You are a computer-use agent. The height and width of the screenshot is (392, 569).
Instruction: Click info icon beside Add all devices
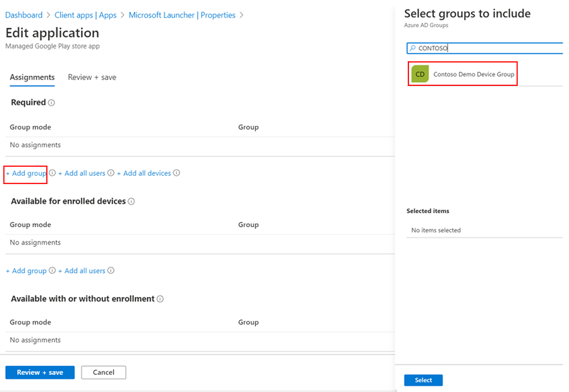point(176,173)
